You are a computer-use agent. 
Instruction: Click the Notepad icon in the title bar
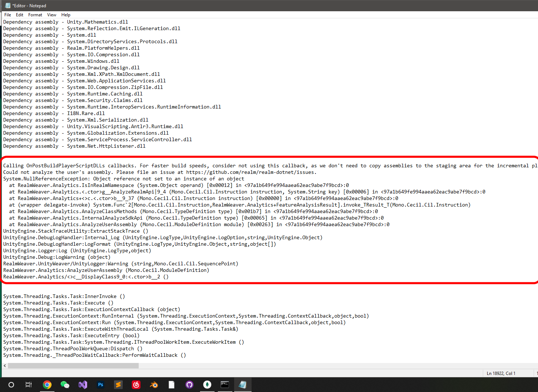(x=8, y=5)
